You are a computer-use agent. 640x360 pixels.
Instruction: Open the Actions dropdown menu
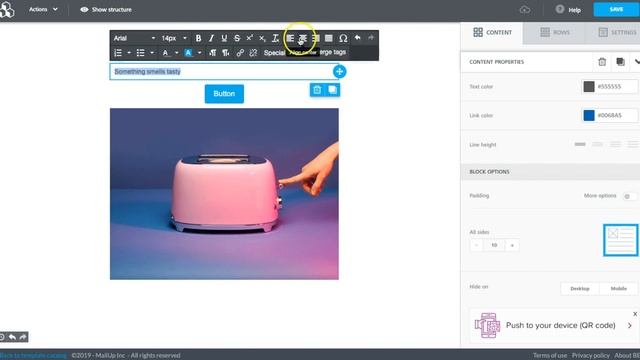pos(43,9)
